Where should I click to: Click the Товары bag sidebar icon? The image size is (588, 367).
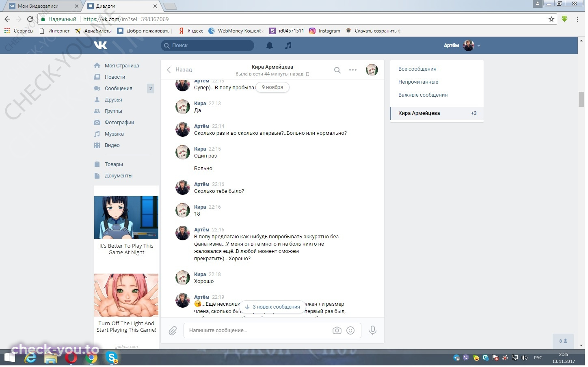pos(97,165)
